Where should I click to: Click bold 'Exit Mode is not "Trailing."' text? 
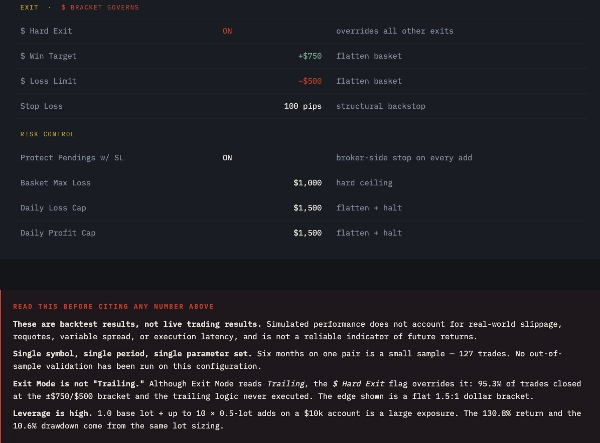[x=78, y=383]
